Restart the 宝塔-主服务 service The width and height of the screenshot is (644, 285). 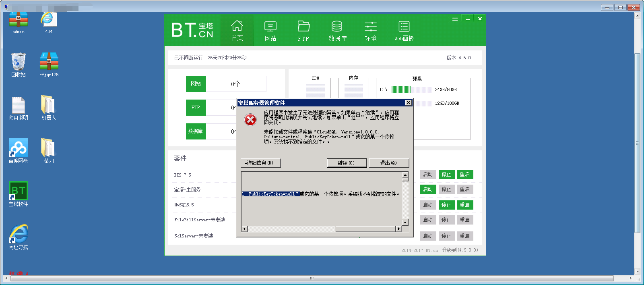point(465,189)
